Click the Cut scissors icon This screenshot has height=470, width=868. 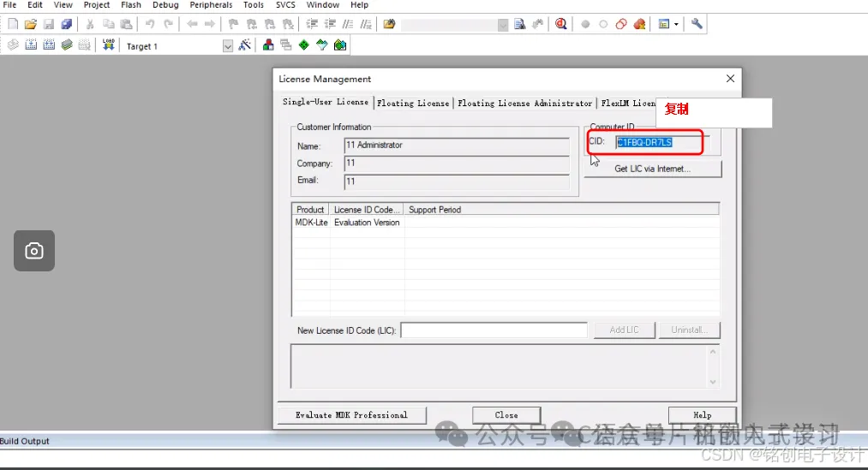[x=90, y=24]
